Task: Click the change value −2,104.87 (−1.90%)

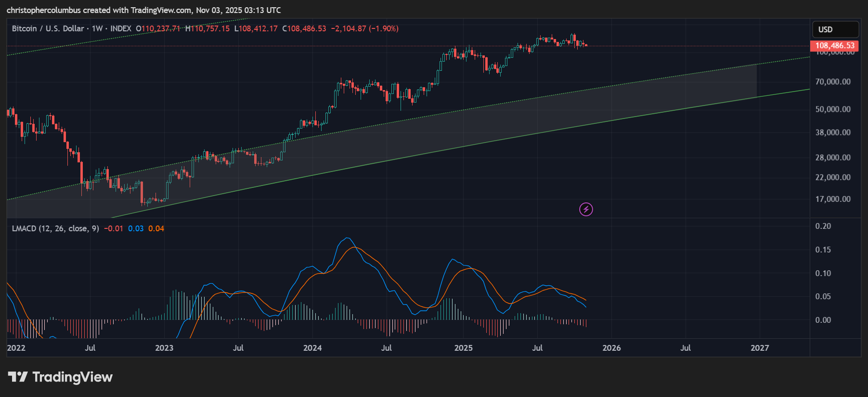Action: [365, 28]
